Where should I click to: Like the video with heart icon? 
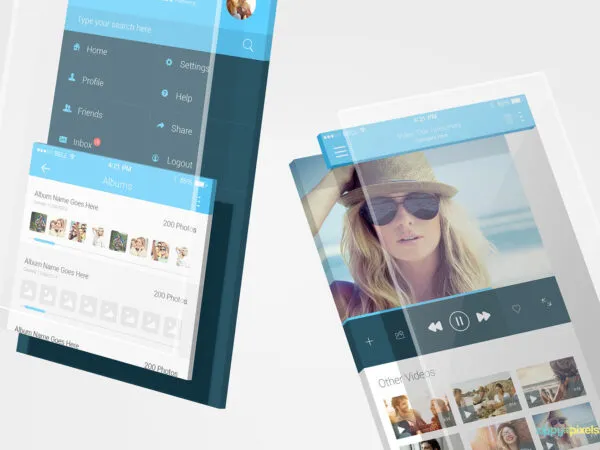(x=517, y=308)
